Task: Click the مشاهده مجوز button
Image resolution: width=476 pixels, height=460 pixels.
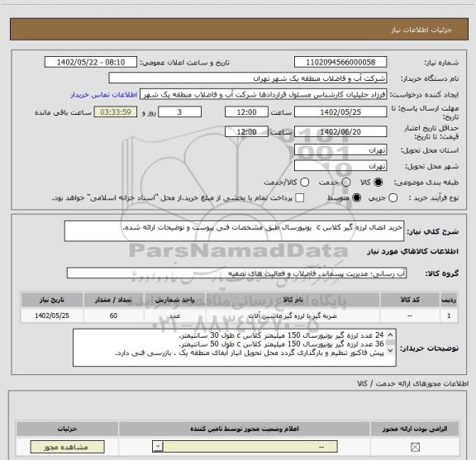Action: point(68,447)
